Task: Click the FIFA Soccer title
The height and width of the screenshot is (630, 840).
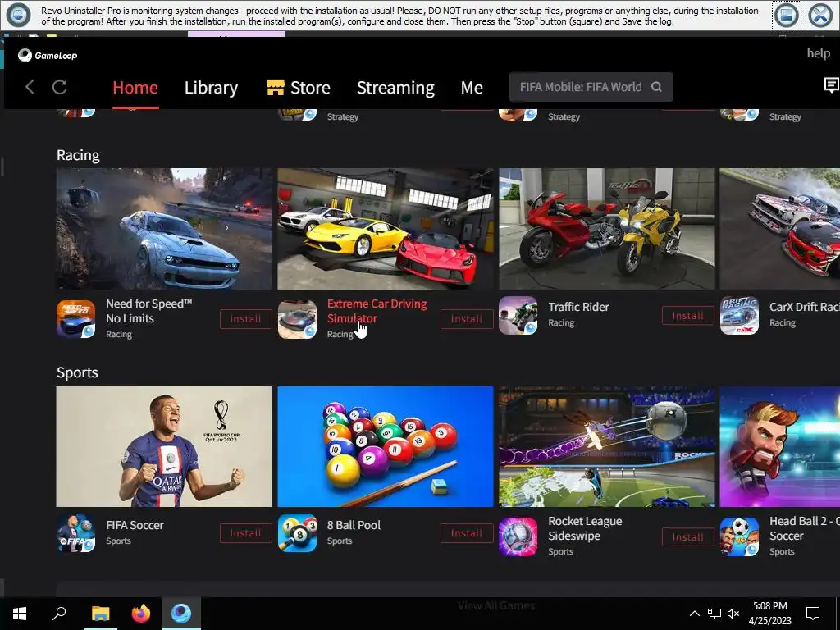Action: pos(135,525)
